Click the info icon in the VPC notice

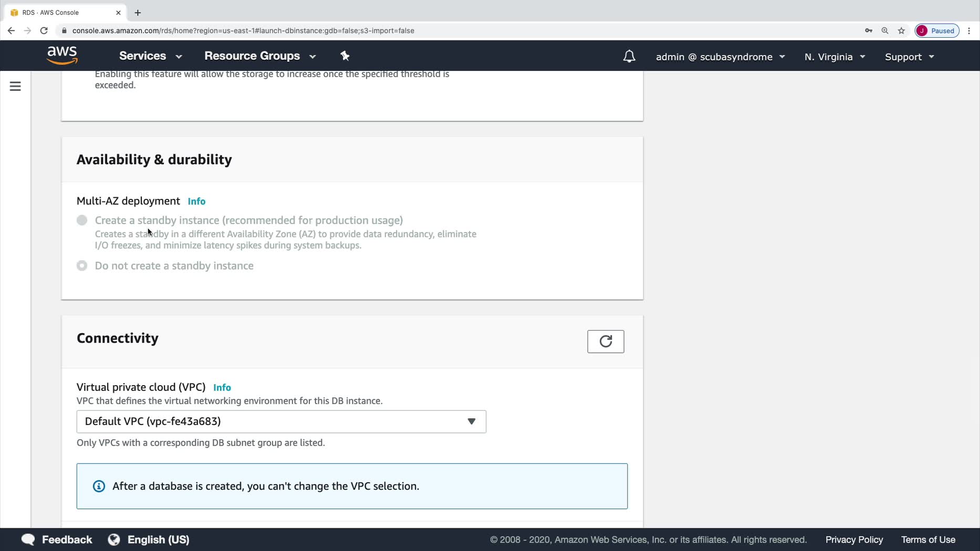click(99, 486)
